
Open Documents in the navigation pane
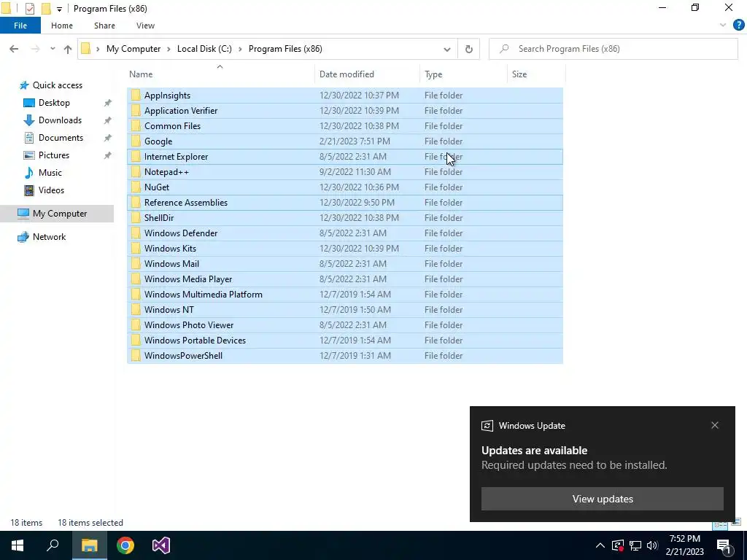tap(61, 138)
